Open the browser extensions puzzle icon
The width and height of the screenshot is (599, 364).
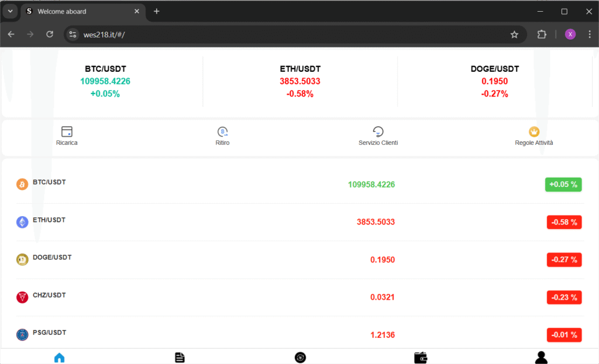(x=542, y=34)
